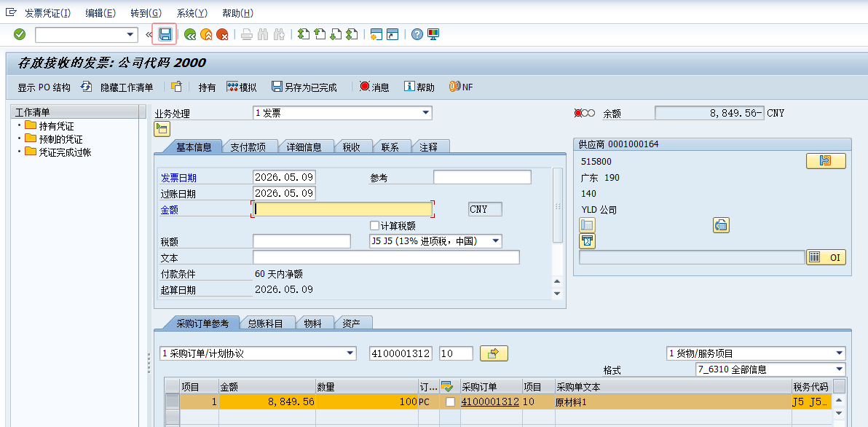This screenshot has height=427, width=868.
Task: Click the mail icon below telephone icon
Action: point(587,241)
